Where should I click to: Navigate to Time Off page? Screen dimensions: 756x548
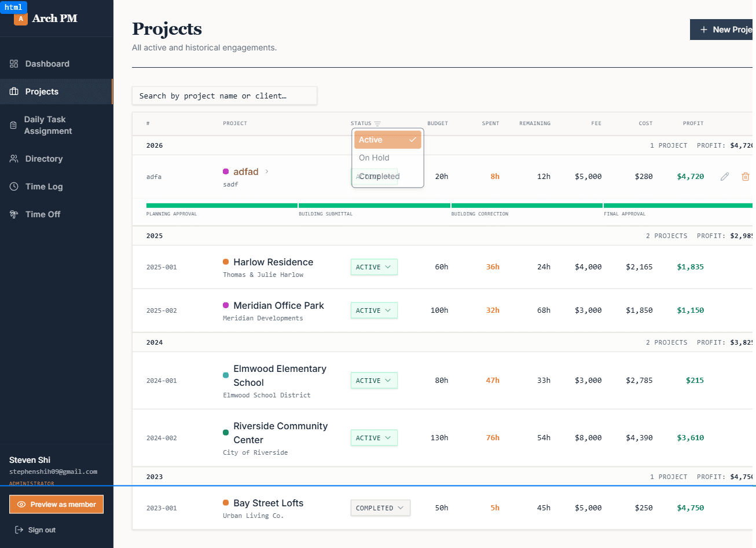tap(56, 214)
